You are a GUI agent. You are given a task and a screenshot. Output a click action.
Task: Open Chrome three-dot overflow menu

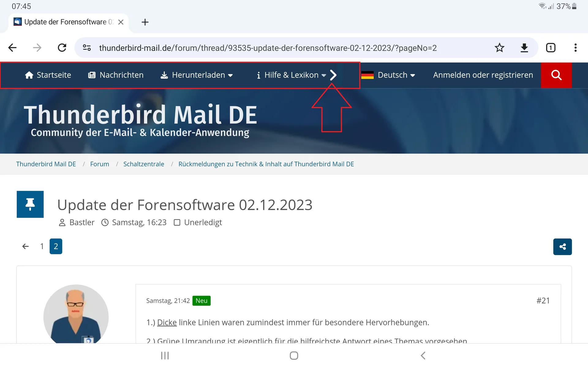coord(575,48)
